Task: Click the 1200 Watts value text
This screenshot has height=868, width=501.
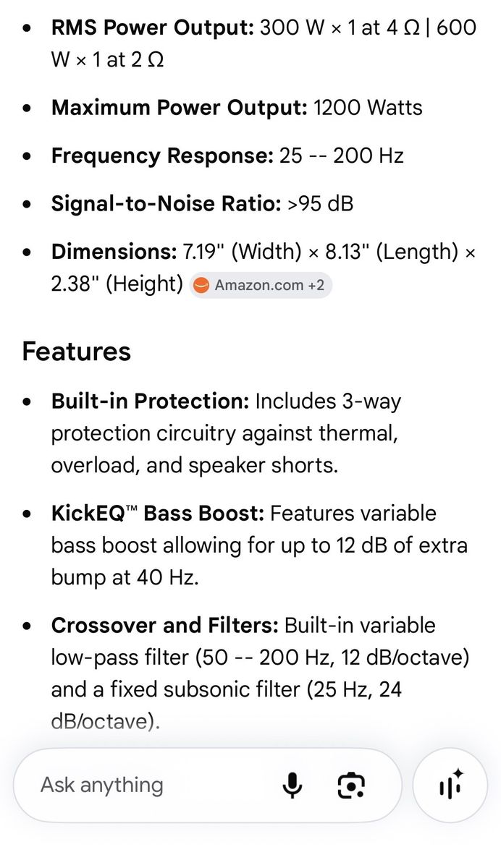Action: pyautogui.click(x=368, y=108)
